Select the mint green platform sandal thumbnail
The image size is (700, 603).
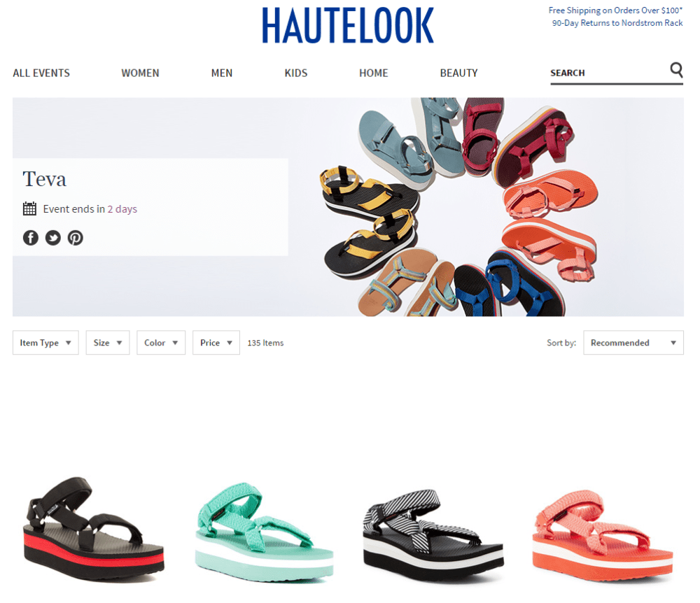(264, 532)
